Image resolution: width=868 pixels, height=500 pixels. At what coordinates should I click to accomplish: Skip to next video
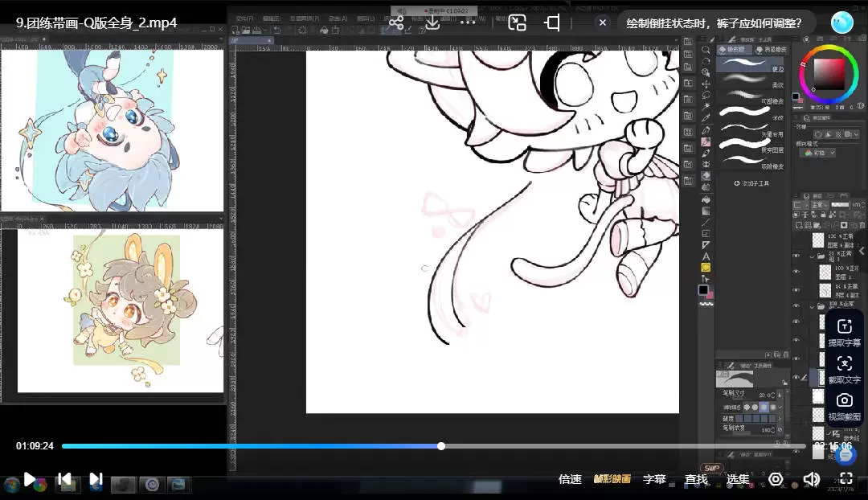(96, 479)
